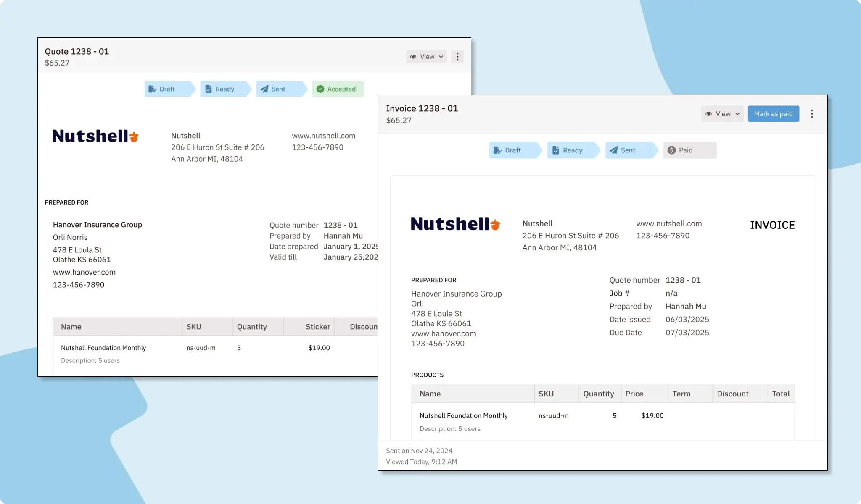Open the eye View icon on the quote
The image size is (861, 504).
point(414,57)
